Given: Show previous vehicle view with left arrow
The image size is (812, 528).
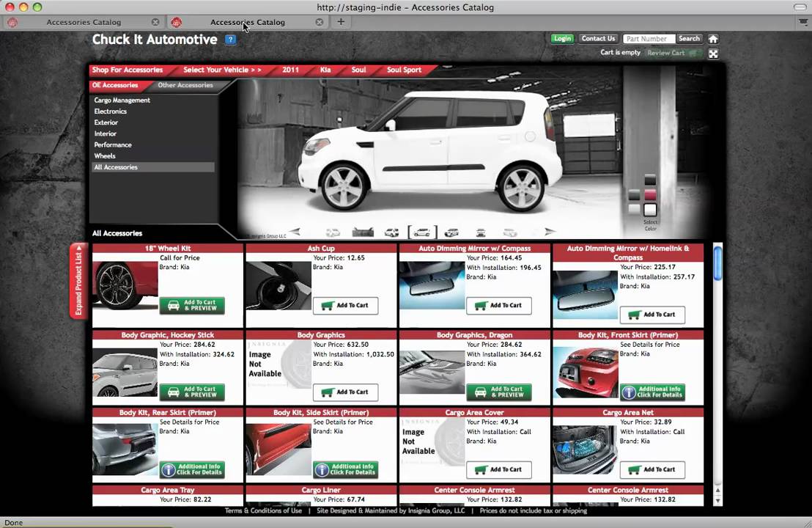Looking at the screenshot, I should [295, 232].
